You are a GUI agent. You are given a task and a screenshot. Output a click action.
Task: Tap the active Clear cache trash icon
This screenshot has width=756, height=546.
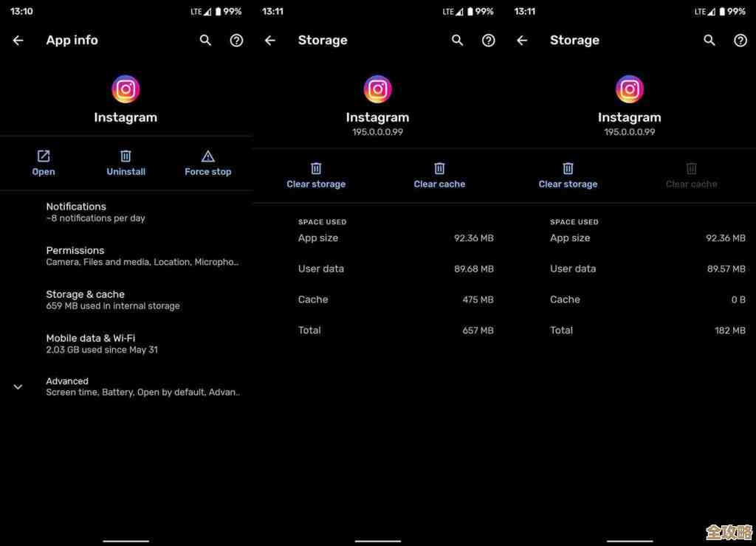(x=439, y=169)
